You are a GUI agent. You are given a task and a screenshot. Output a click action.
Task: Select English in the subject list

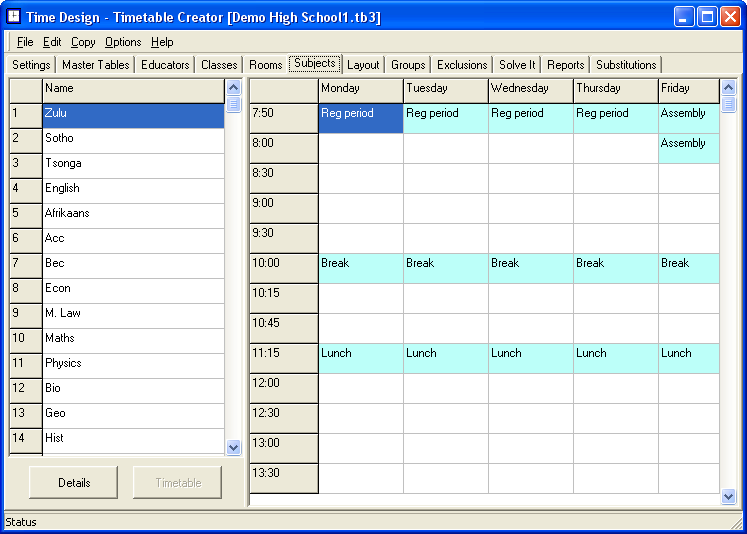(133, 189)
